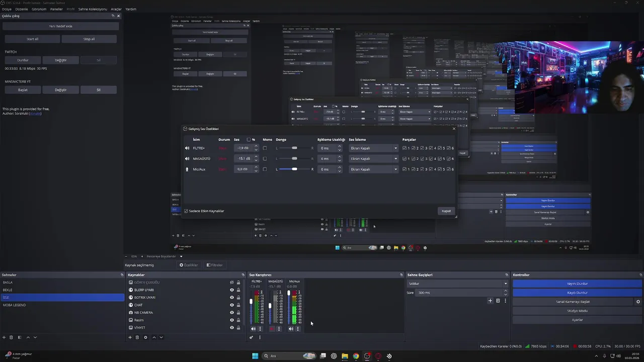The width and height of the screenshot is (644, 362).
Task: Open the Görünüm menu
Action: point(39,9)
